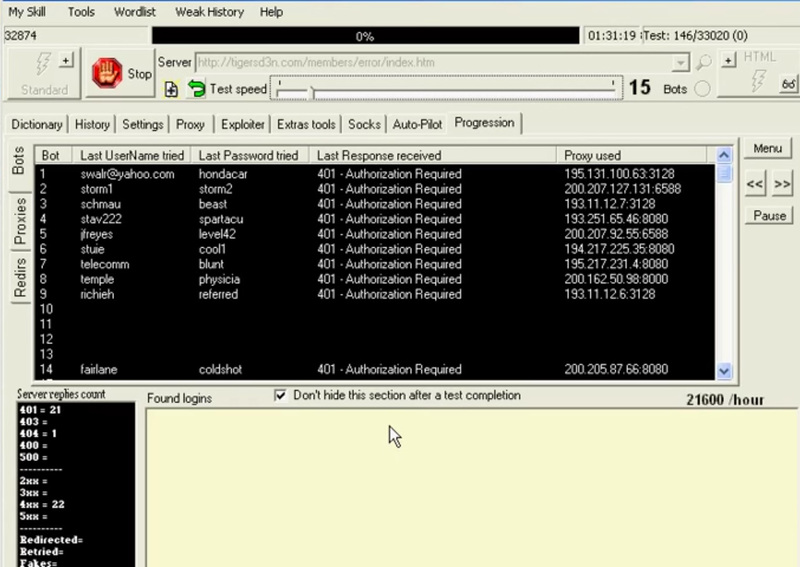This screenshot has width=800, height=567.
Task: Select the row with username jfreyes
Action: 374,234
